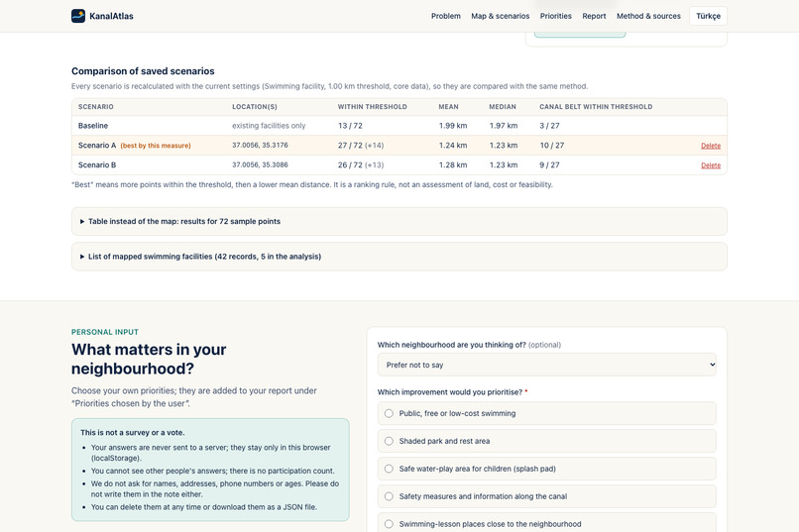Click the '(best by this measure)' label
The image size is (799, 532).
[x=156, y=146]
